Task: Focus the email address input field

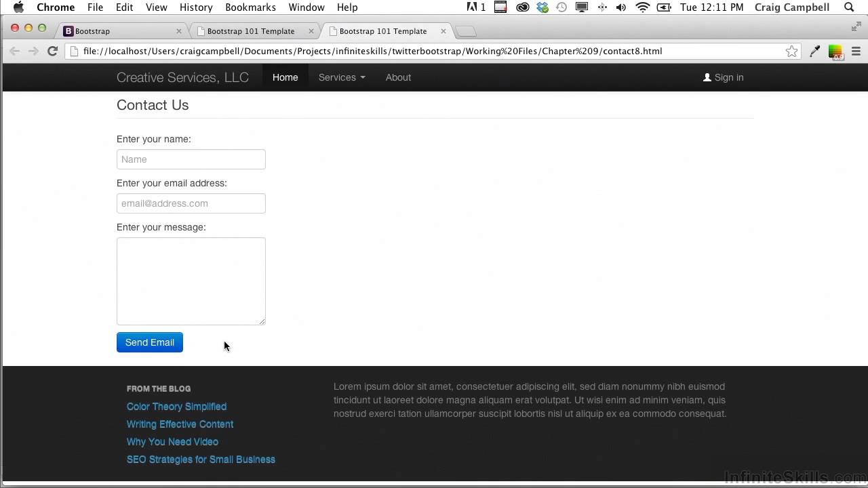Action: click(x=191, y=203)
